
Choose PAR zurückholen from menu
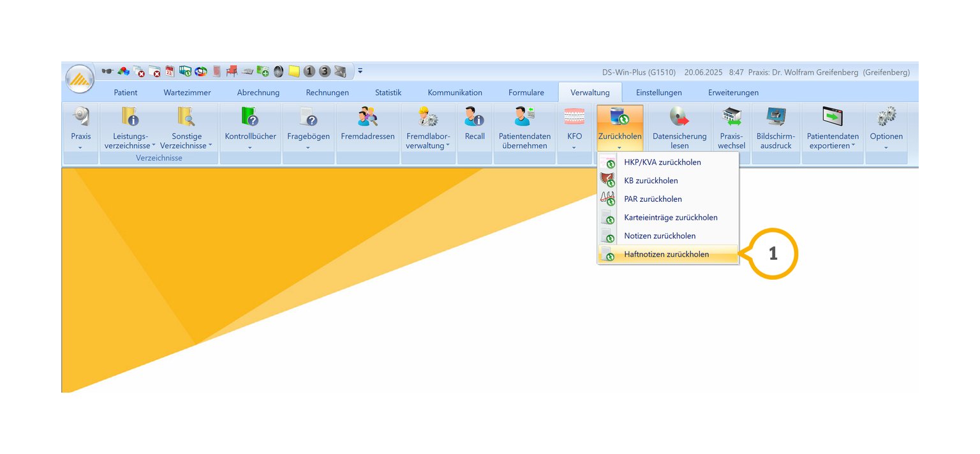pos(668,199)
